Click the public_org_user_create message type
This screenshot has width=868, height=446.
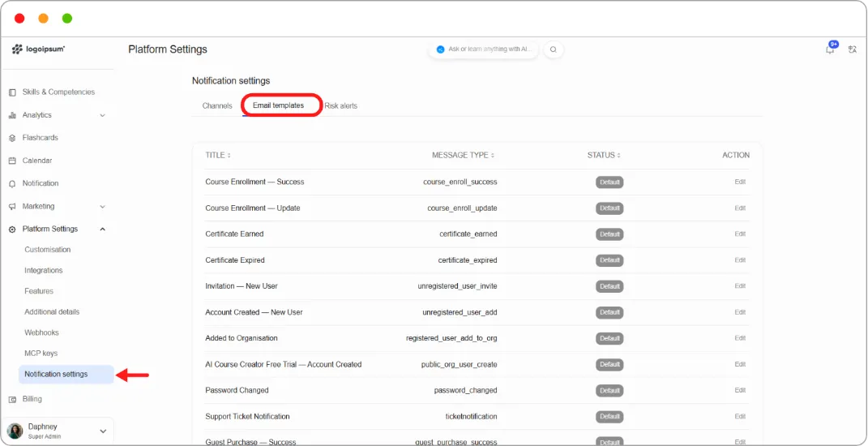[x=459, y=365]
